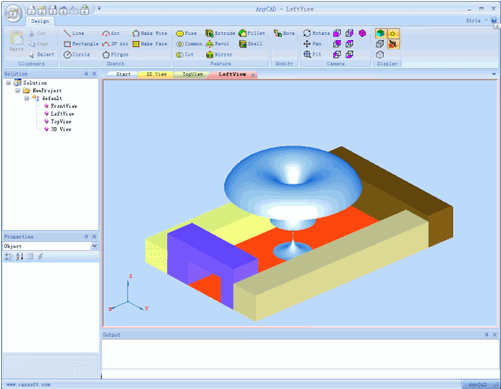
Task: Switch to the TopView tab
Action: click(193, 74)
